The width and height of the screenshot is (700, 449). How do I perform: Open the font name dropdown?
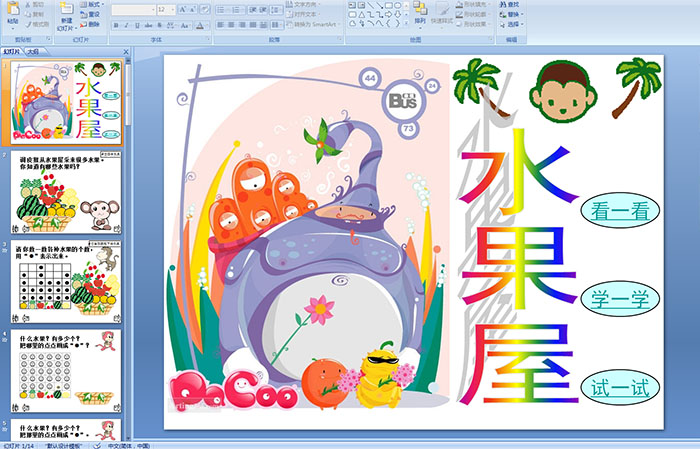click(153, 9)
